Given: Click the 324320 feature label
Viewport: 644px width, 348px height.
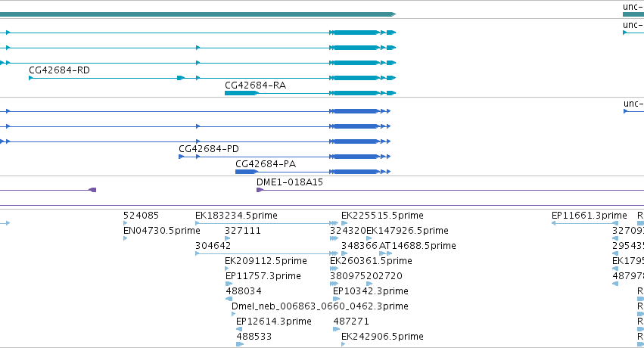Looking at the screenshot, I should 348,231.
